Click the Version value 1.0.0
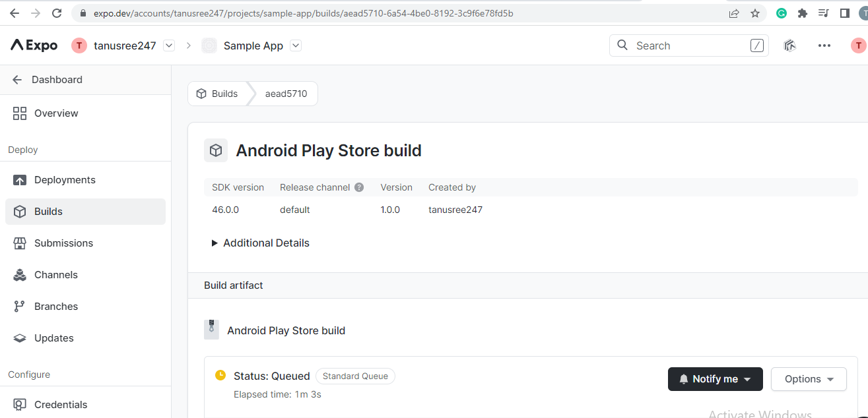 [x=390, y=210]
